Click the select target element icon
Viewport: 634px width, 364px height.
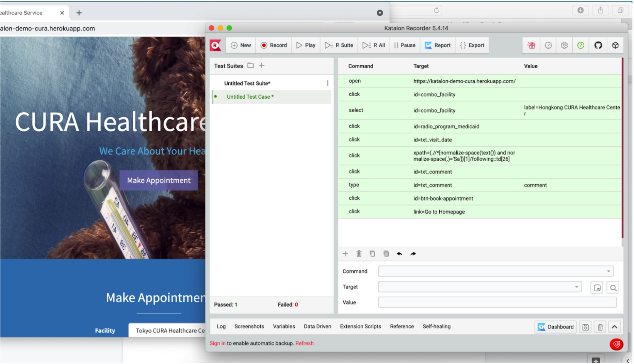point(598,288)
